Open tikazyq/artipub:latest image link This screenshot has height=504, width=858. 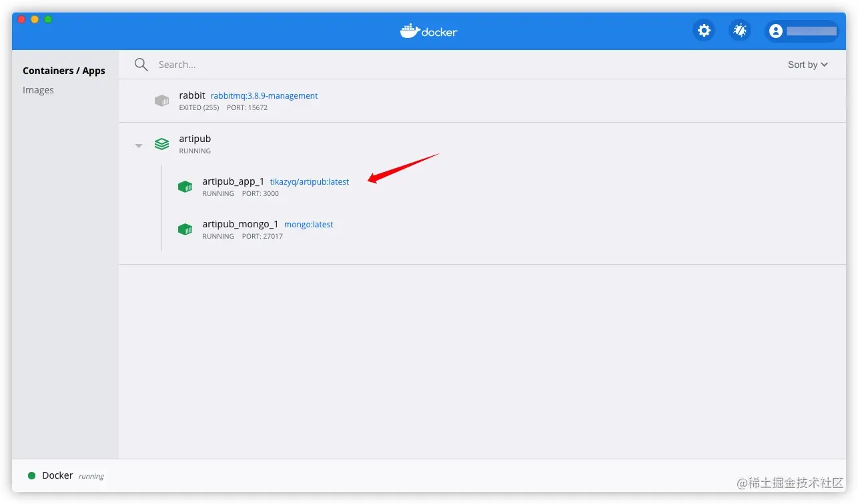coord(310,182)
